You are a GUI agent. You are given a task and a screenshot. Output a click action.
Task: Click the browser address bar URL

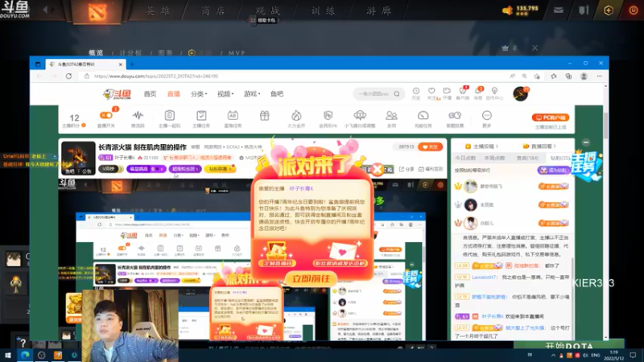tap(156, 76)
